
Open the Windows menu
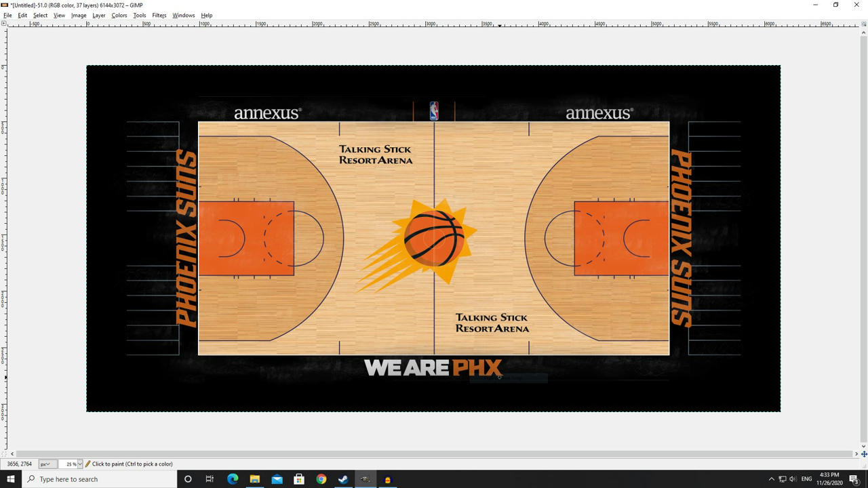click(x=183, y=15)
